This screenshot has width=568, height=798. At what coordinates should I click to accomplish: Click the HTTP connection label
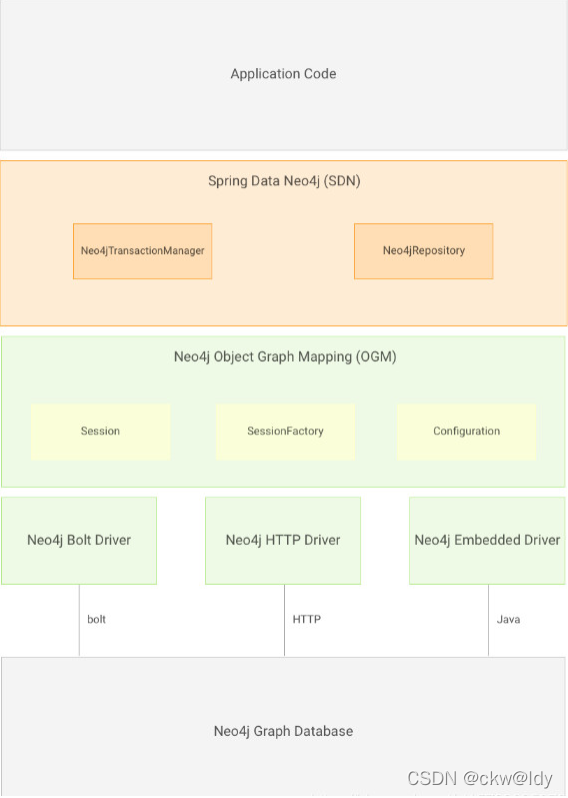pos(306,619)
